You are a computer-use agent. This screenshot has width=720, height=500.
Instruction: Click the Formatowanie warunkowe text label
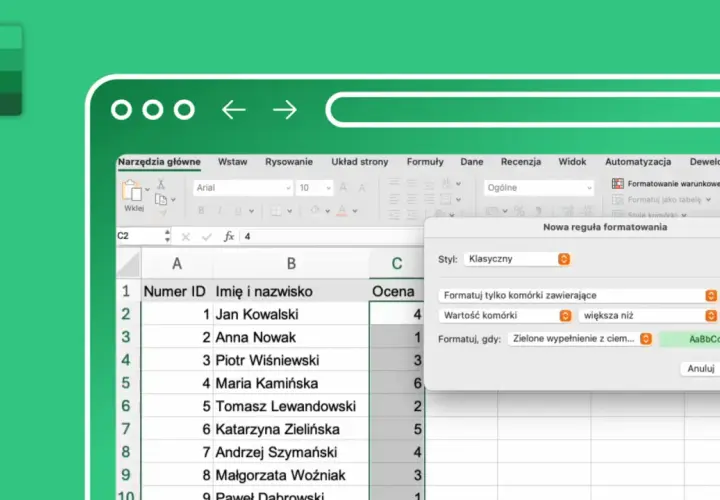pos(674,184)
